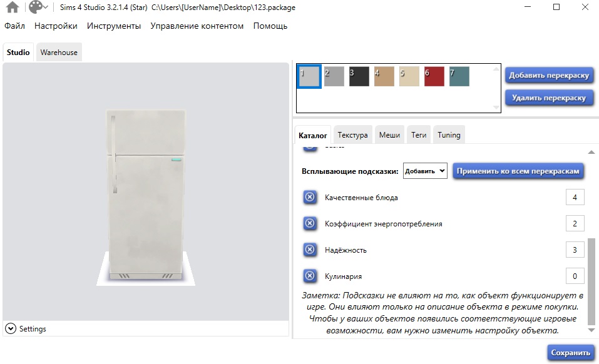Switch to the Warehouse tab
Viewport: 599px width, 364px height.
coord(59,53)
